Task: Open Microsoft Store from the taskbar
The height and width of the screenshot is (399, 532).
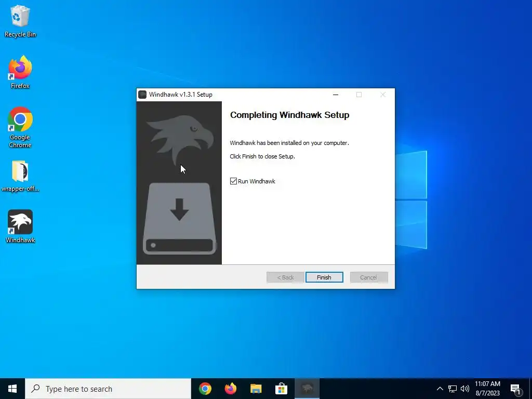Action: pyautogui.click(x=281, y=389)
